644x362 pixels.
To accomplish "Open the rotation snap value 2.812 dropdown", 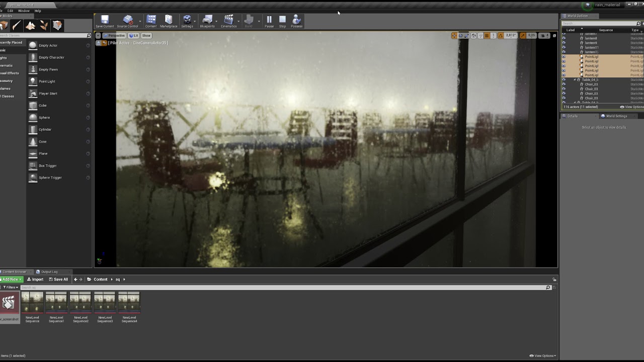I will [x=511, y=36].
